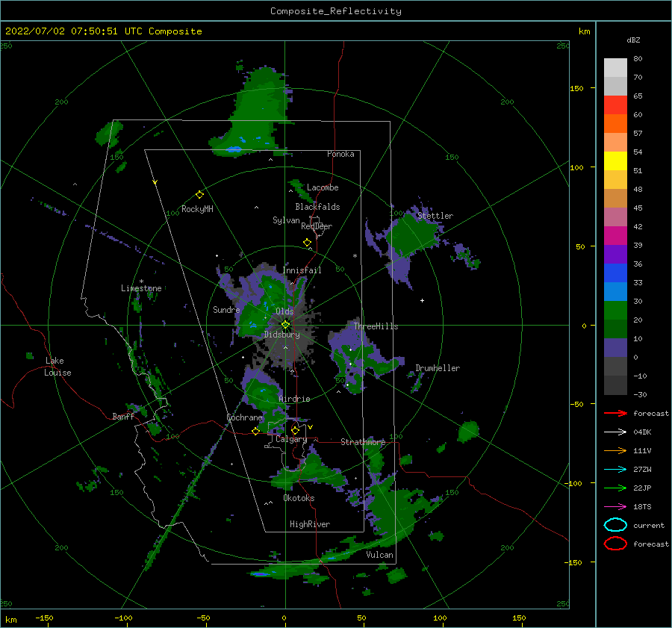
Task: Click the yellow diamond marker above Calgary
Action: 295,430
